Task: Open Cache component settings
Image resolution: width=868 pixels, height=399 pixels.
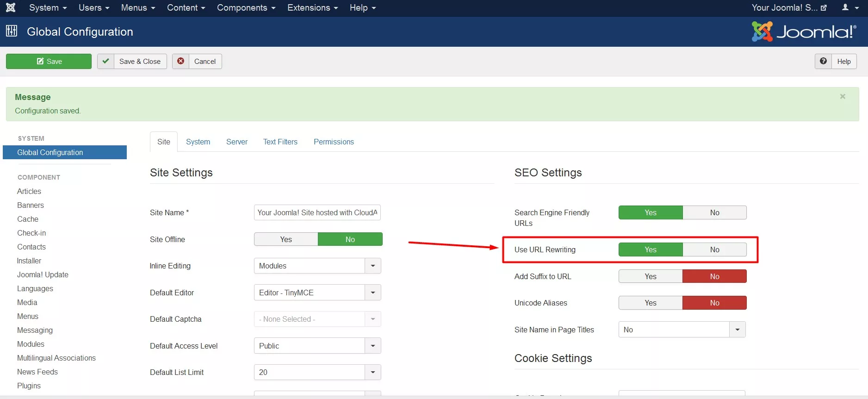Action: [x=28, y=219]
